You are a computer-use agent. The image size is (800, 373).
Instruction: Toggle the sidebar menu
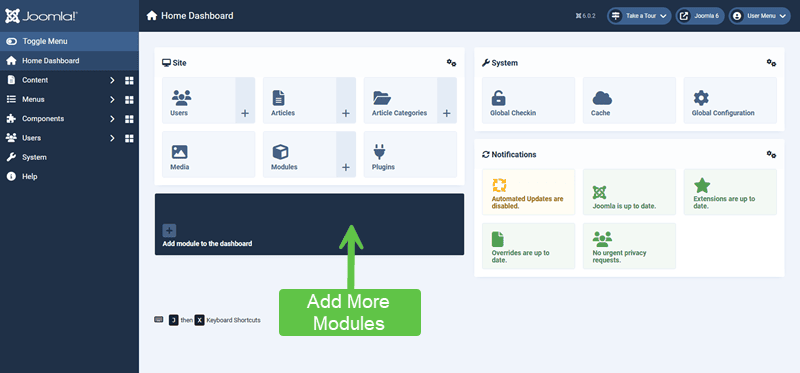pos(69,41)
